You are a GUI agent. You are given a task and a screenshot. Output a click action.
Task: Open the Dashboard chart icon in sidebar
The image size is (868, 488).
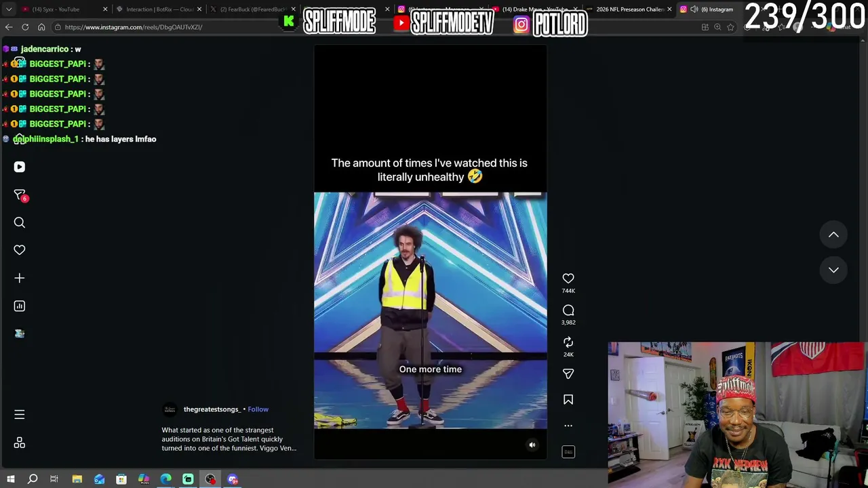pyautogui.click(x=19, y=306)
